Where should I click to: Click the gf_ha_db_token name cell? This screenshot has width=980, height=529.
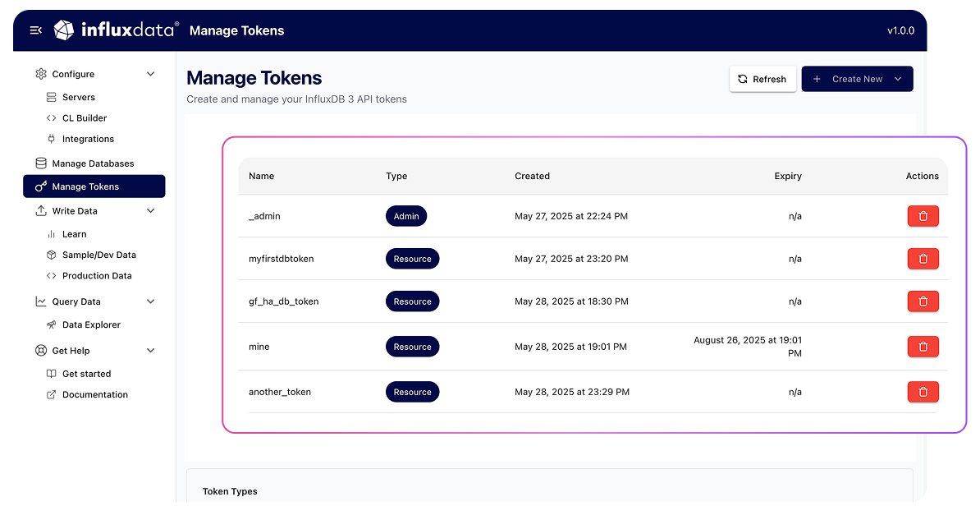click(284, 301)
